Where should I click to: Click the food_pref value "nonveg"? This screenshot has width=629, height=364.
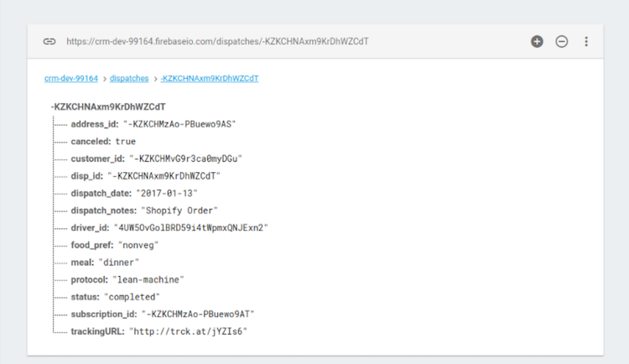[x=138, y=245]
